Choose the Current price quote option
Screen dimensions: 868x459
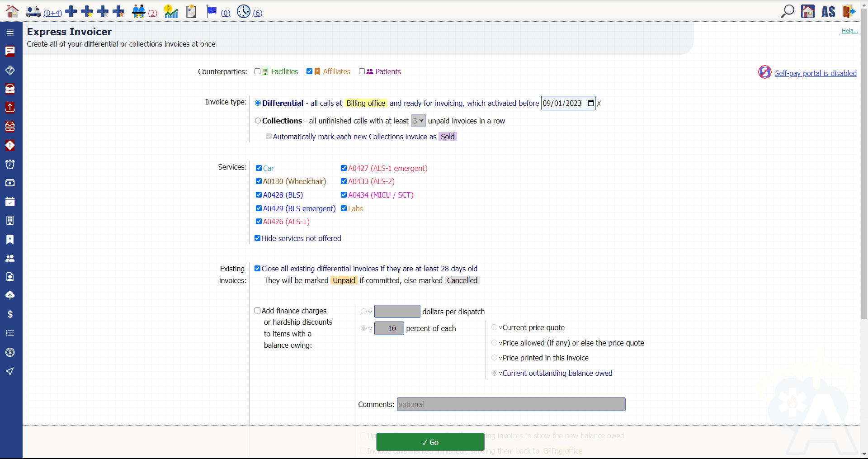click(494, 327)
